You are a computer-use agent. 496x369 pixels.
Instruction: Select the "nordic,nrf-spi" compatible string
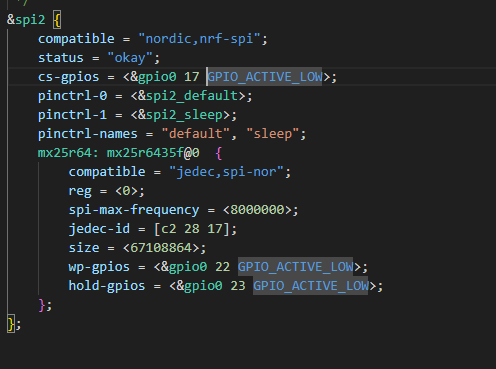[199, 39]
